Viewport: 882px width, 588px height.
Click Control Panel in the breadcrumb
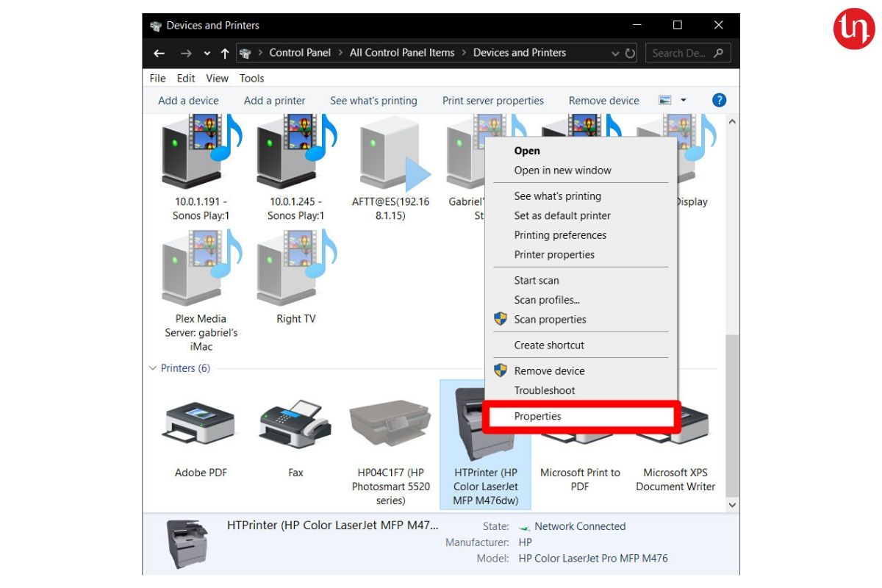300,53
